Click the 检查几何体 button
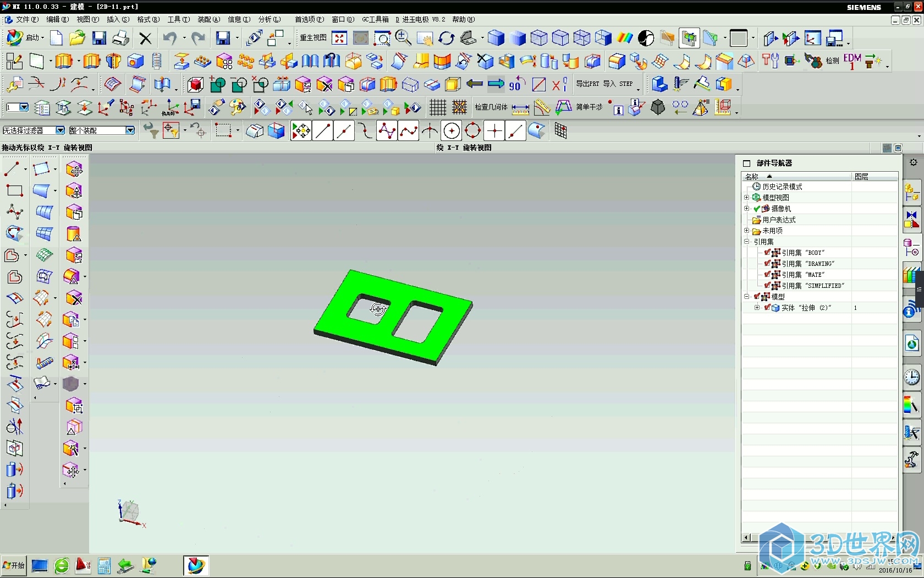924x578 pixels. [491, 107]
